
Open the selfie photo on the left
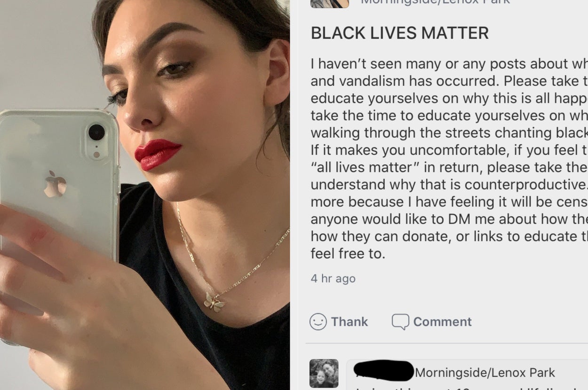[x=145, y=195]
